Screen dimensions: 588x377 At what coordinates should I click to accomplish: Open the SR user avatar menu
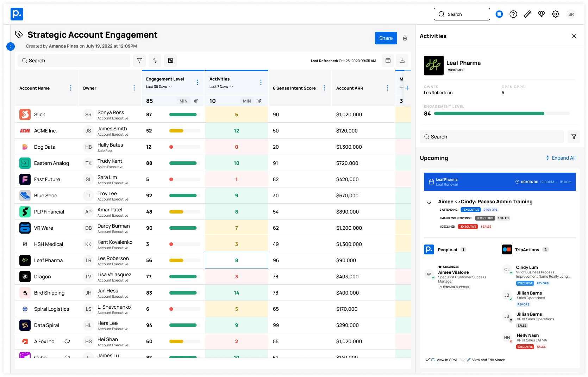pyautogui.click(x=571, y=14)
